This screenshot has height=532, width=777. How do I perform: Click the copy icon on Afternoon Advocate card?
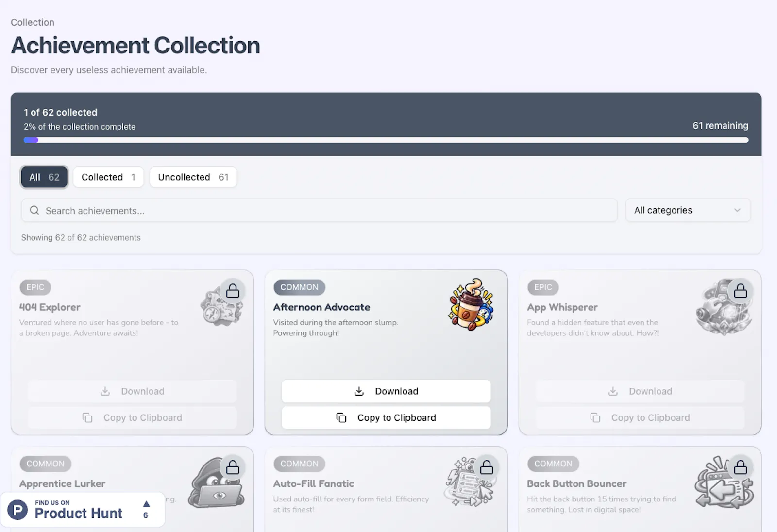pyautogui.click(x=341, y=417)
